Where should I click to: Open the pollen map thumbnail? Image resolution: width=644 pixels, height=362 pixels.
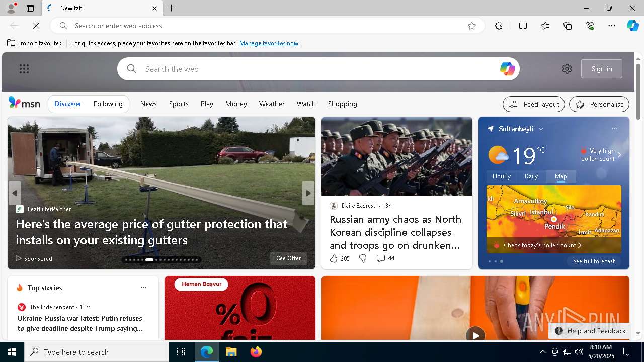[554, 219]
